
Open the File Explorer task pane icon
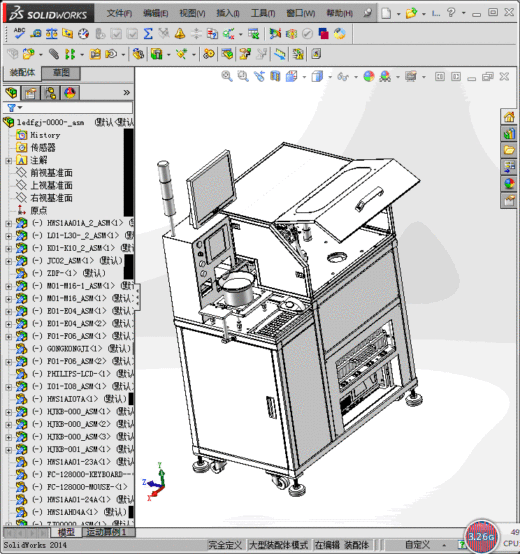(509, 150)
